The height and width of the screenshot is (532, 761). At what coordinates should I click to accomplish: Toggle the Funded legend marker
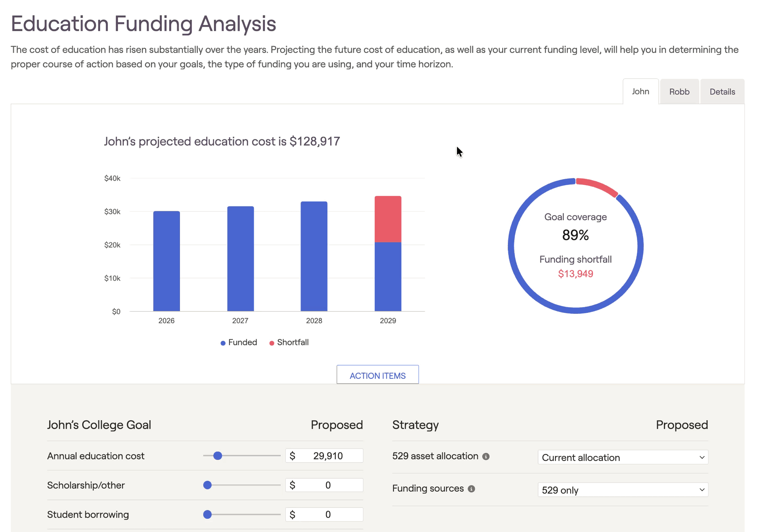point(223,343)
